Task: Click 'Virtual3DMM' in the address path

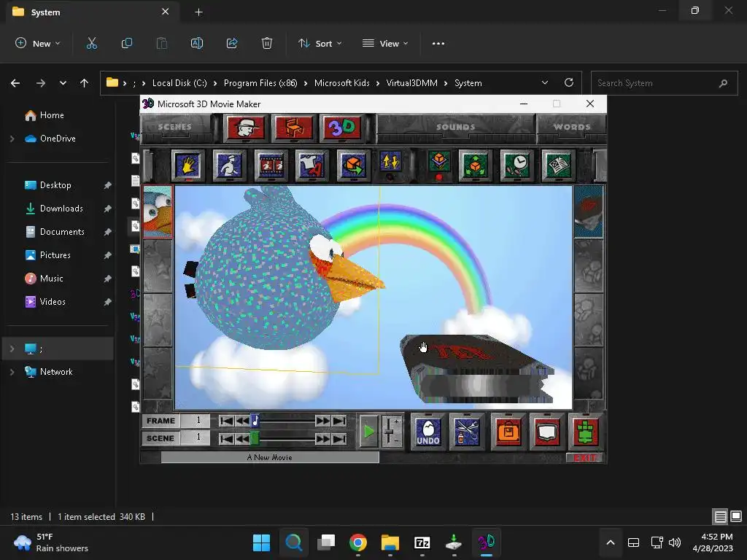Action: [411, 83]
